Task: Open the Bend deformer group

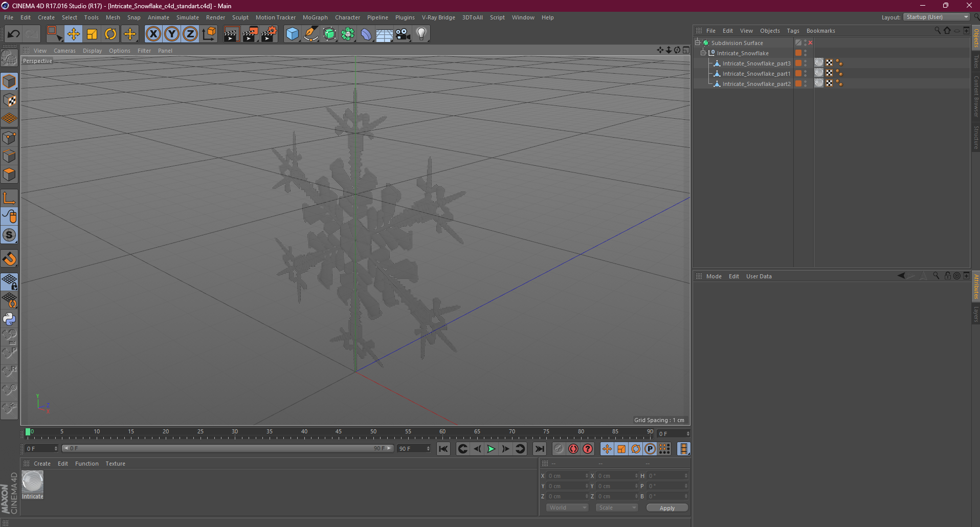Action: click(x=366, y=34)
